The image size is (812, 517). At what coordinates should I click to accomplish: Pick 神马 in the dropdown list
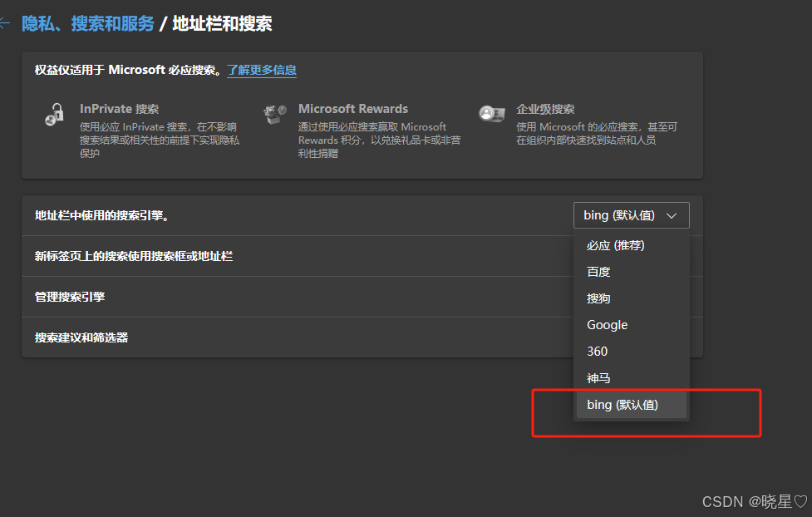click(x=632, y=378)
